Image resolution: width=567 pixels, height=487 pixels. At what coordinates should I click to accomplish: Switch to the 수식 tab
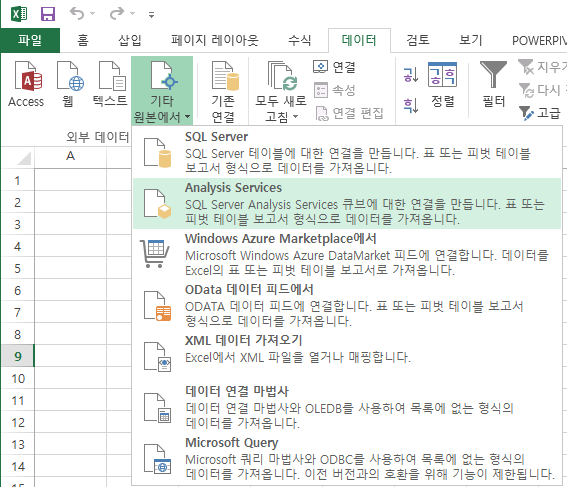click(x=299, y=40)
